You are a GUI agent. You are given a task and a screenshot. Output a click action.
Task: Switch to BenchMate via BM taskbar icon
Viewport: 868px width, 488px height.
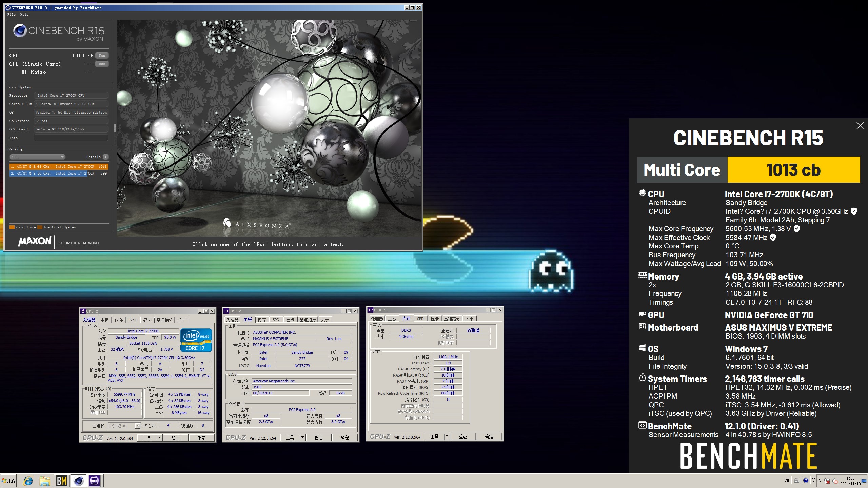tap(61, 481)
